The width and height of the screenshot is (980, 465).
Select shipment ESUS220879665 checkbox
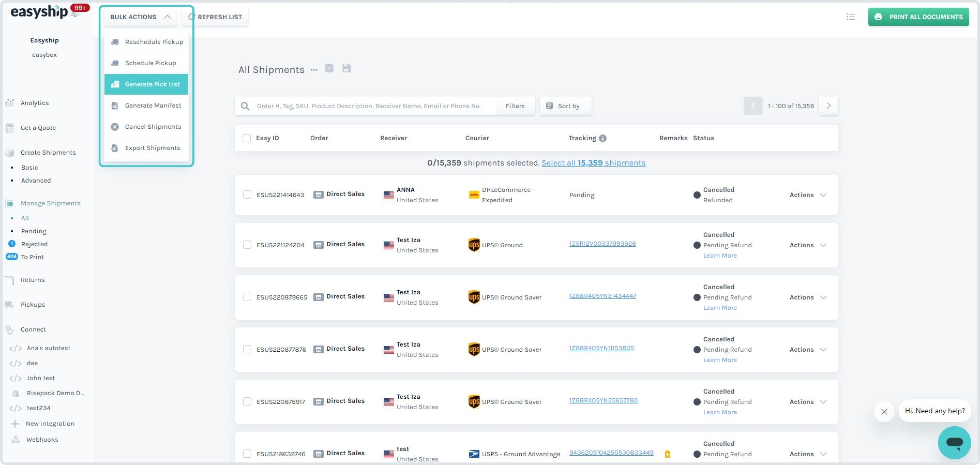coord(247,297)
